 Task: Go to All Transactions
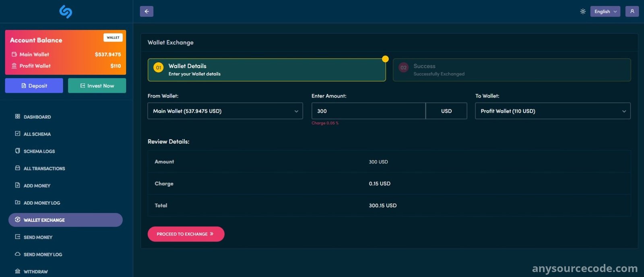click(x=44, y=168)
